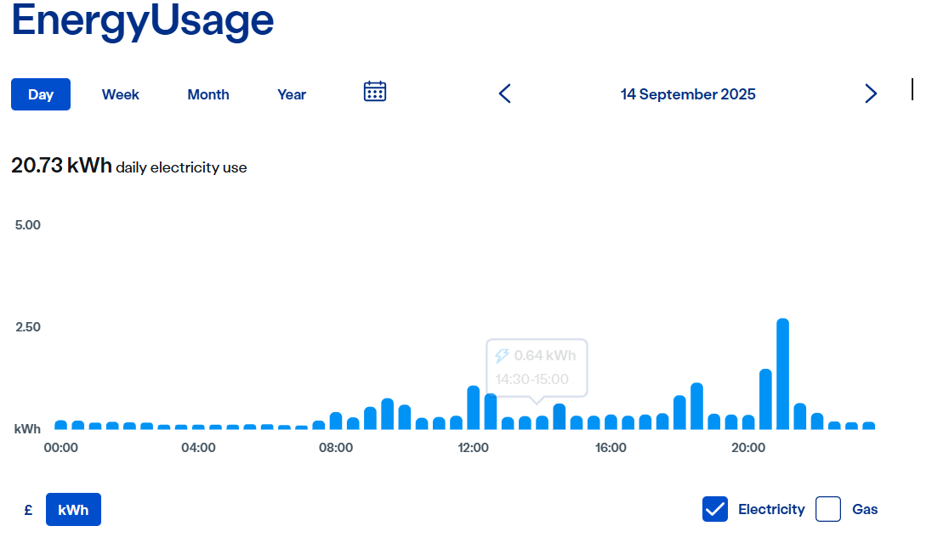Switch to the Year tab
This screenshot has width=932, height=560.
291,94
